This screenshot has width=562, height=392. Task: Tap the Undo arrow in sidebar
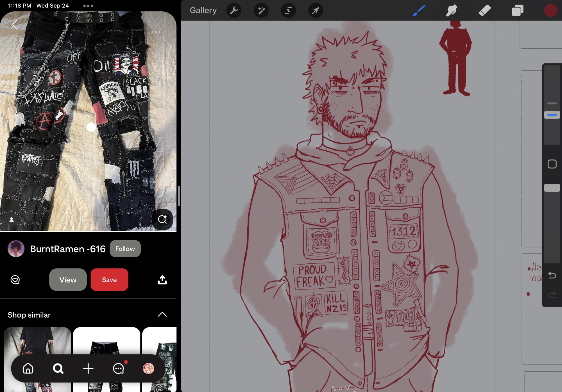point(552,275)
